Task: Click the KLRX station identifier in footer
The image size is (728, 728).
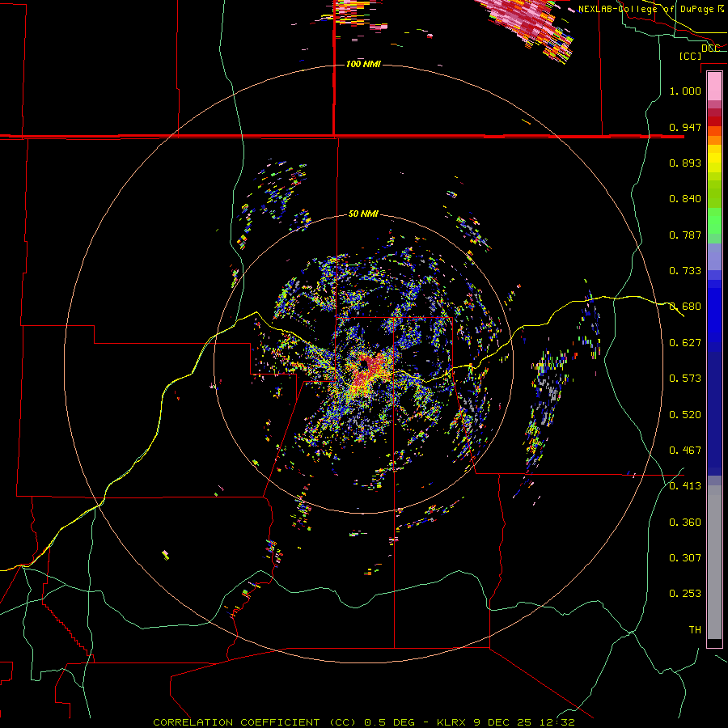Action: 453,722
